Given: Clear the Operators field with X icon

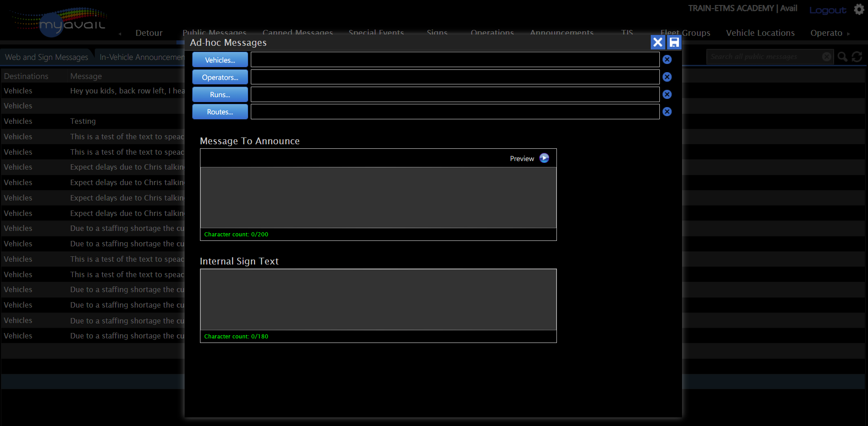Looking at the screenshot, I should (667, 77).
